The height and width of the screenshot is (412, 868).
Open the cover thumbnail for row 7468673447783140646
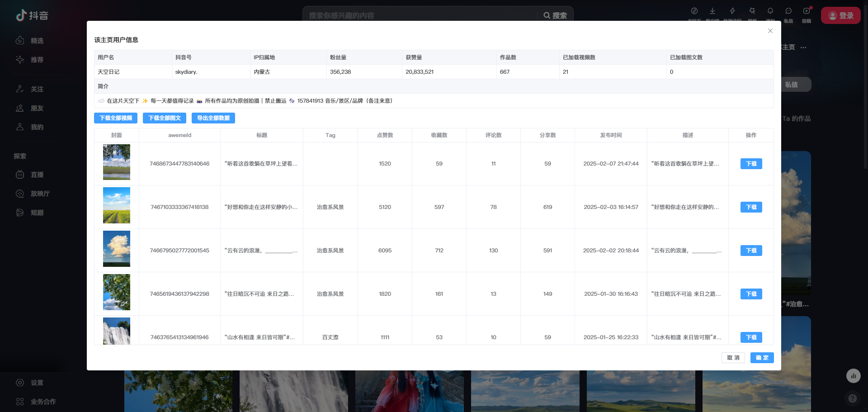point(117,162)
